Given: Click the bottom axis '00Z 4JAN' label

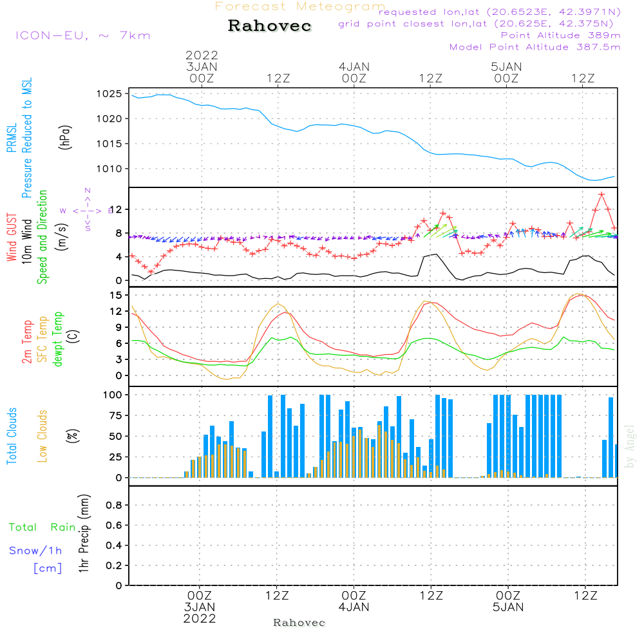Looking at the screenshot, I should (x=354, y=601).
